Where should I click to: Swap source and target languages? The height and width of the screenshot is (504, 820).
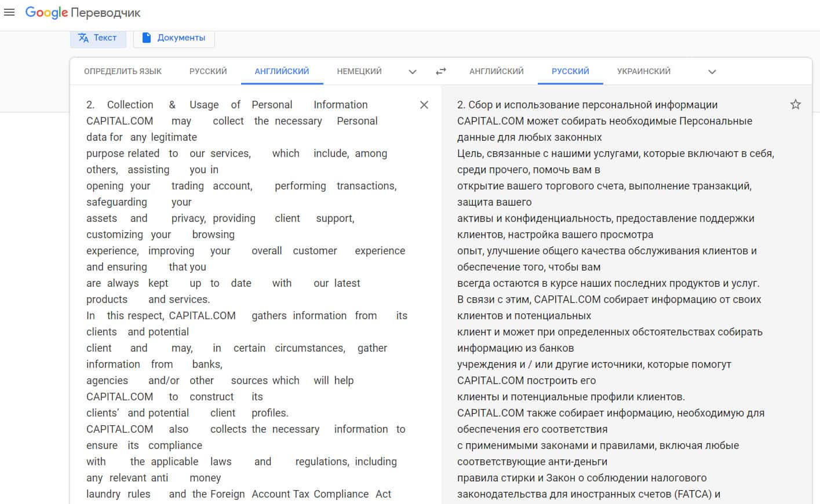click(441, 71)
